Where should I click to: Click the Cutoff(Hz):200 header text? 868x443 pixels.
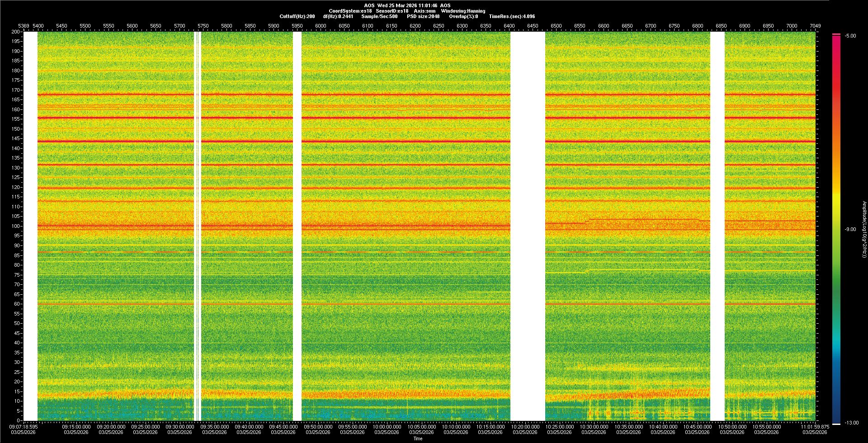point(297,17)
